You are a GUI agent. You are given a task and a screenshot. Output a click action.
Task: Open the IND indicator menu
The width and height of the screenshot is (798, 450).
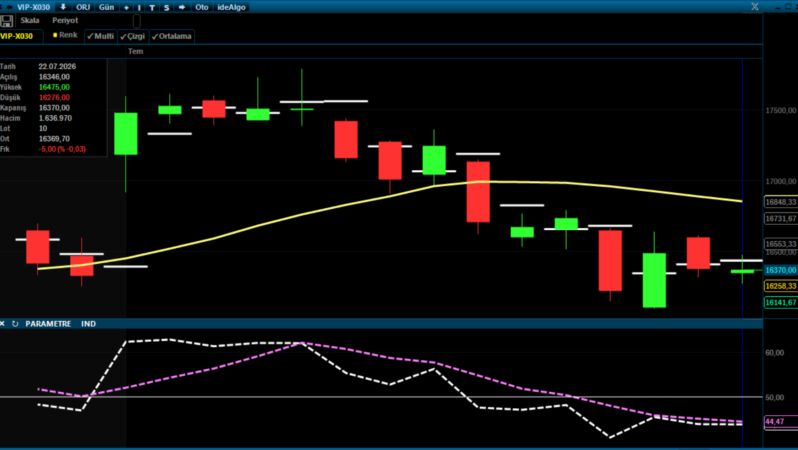coord(89,324)
